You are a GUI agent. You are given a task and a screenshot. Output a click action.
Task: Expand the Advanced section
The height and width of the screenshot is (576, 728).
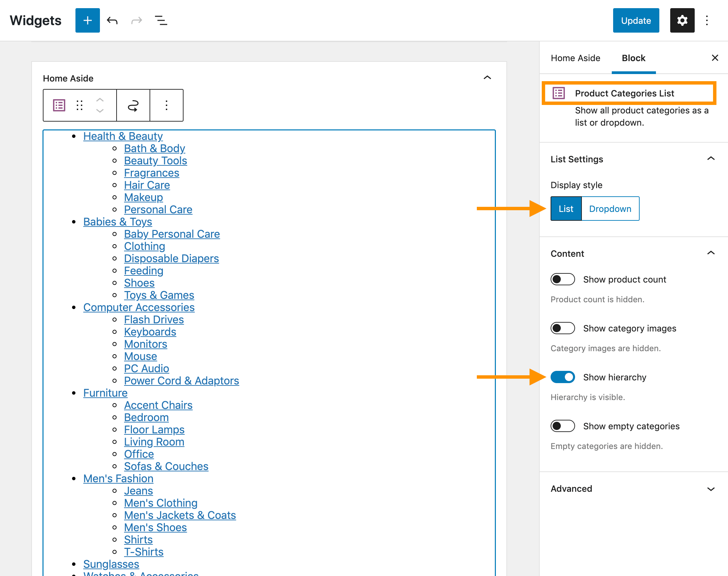[632, 489]
